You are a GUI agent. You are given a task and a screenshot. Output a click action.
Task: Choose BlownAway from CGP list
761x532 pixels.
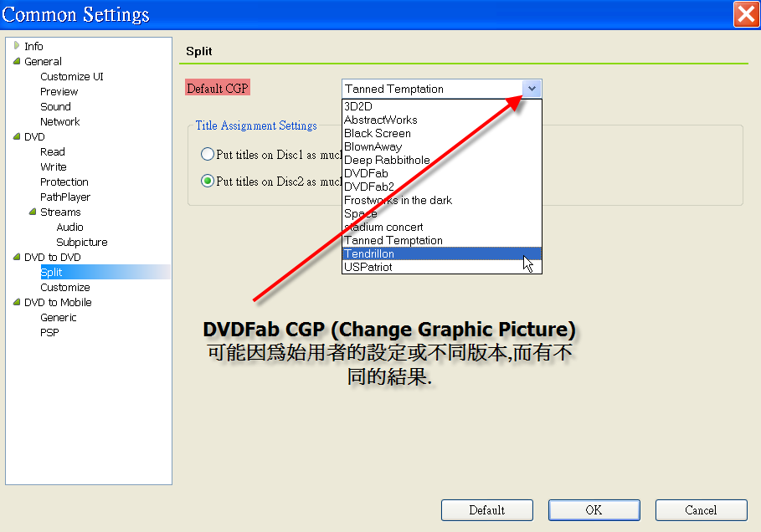click(442, 146)
